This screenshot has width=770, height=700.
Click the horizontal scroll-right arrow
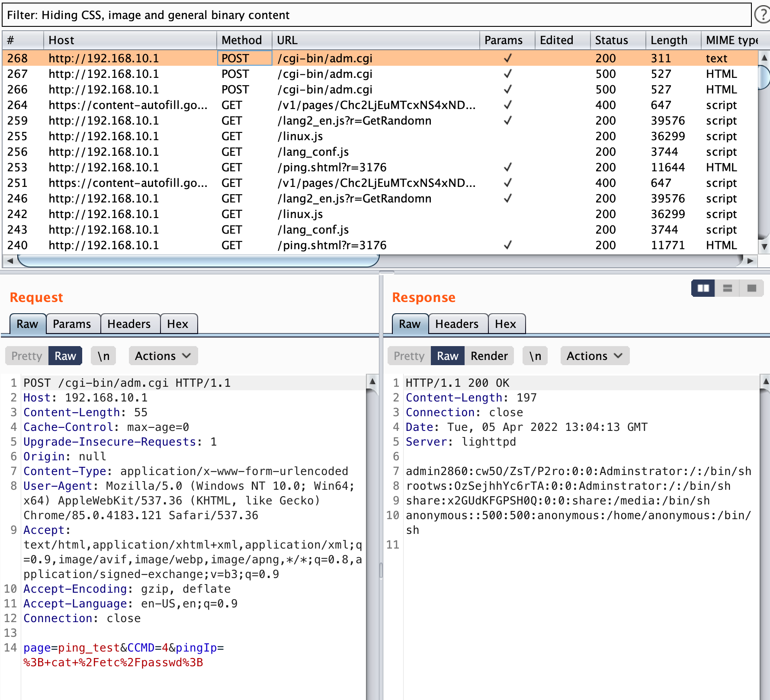tap(750, 261)
